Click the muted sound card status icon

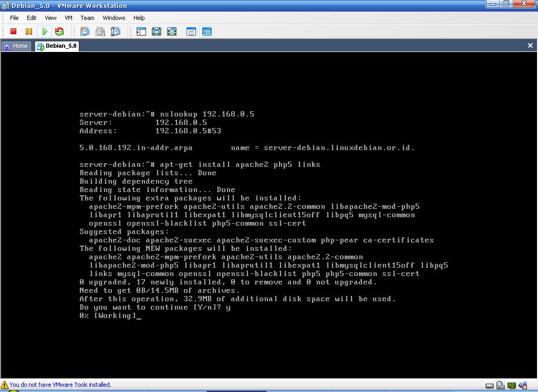pyautogui.click(x=523, y=386)
